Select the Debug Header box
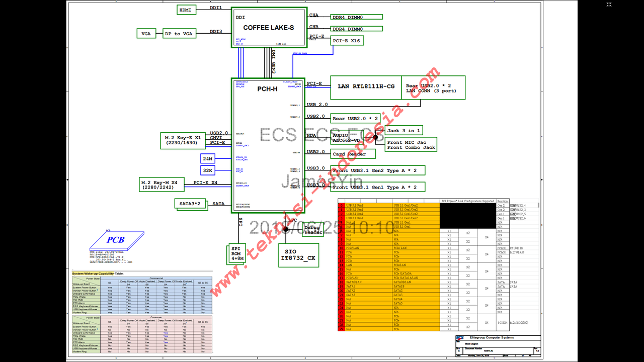Screen dimensions: 644x362 313,230
